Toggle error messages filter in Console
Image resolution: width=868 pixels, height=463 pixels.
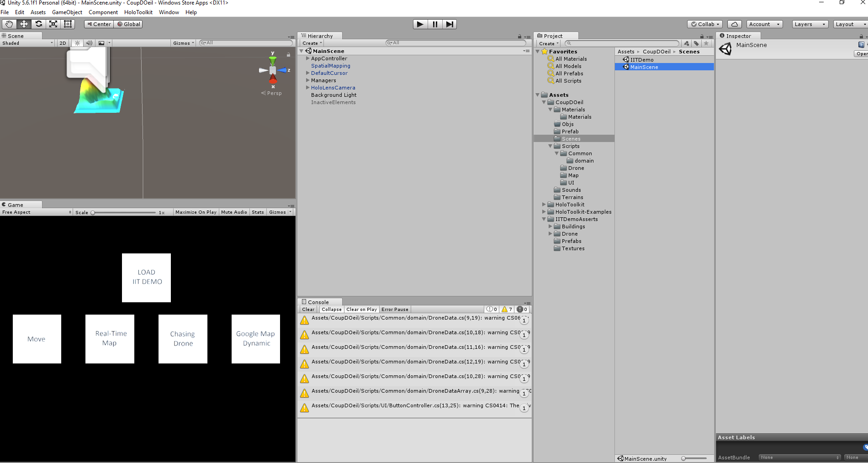[x=522, y=309]
